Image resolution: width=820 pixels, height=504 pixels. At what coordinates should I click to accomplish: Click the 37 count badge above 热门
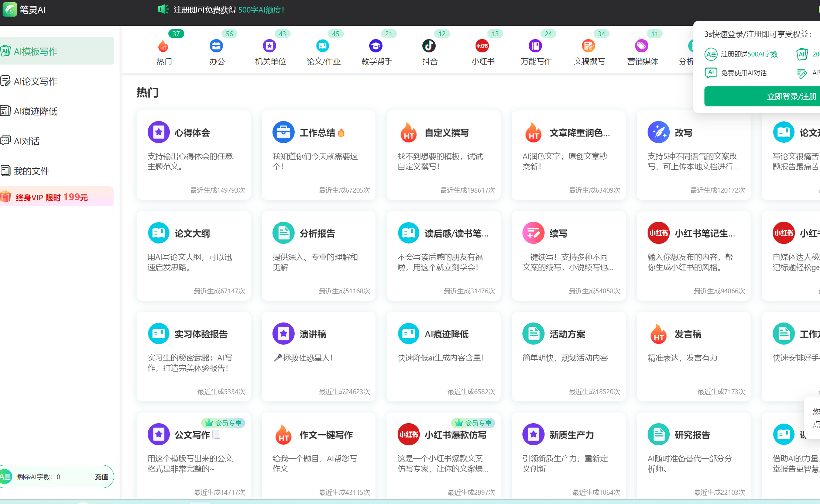coord(176,34)
